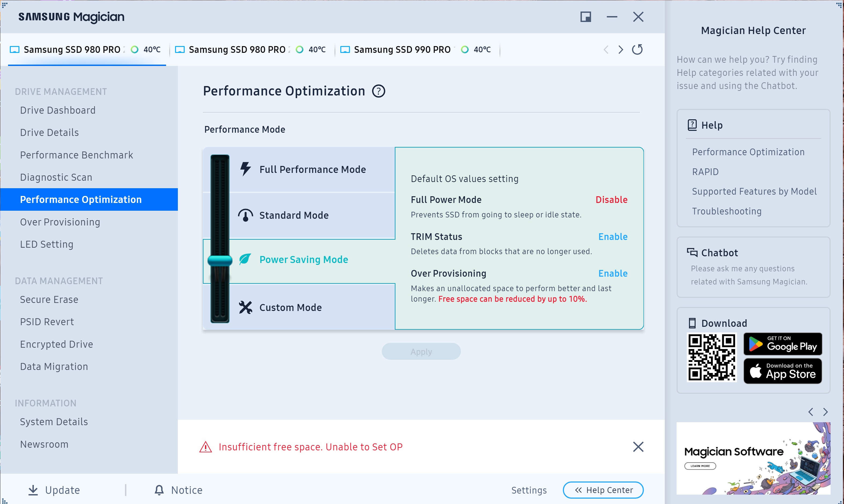Go to next drive tab arrow
Screen dimensions: 844x504
click(621, 50)
